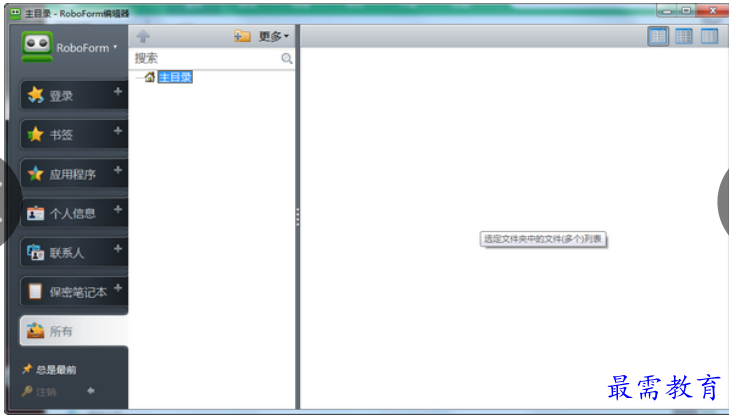
Task: Click the plus button beside 联系人
Action: click(118, 249)
